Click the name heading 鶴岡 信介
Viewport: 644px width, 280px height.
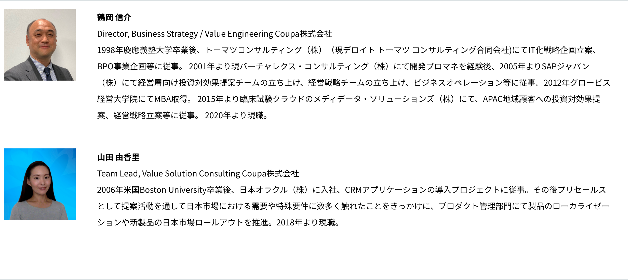coord(114,18)
